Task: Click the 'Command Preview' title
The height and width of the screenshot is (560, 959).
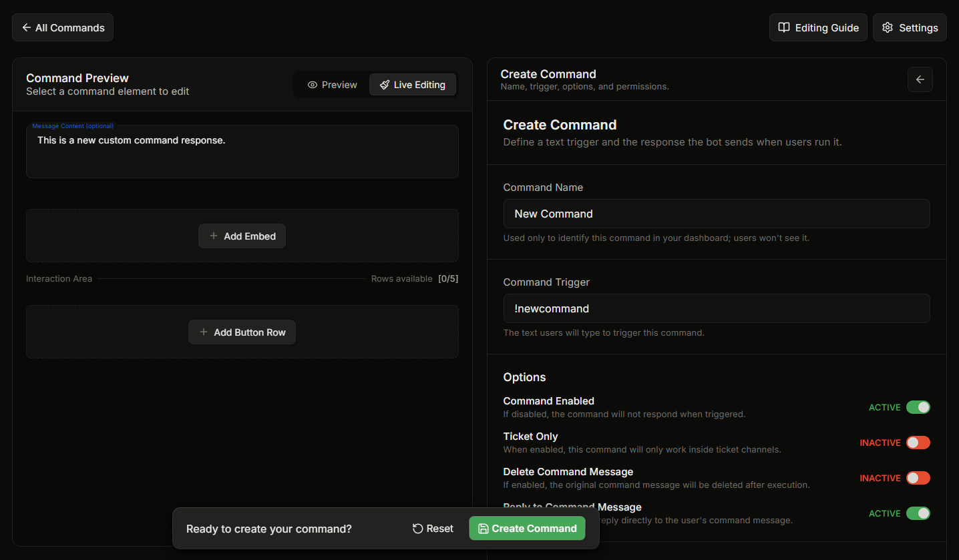Action: coord(77,78)
